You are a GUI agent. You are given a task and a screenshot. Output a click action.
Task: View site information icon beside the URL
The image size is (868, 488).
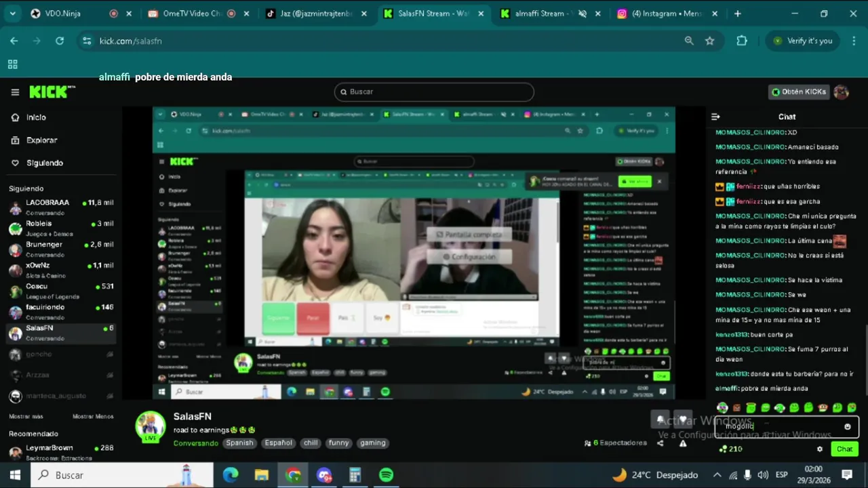click(87, 41)
